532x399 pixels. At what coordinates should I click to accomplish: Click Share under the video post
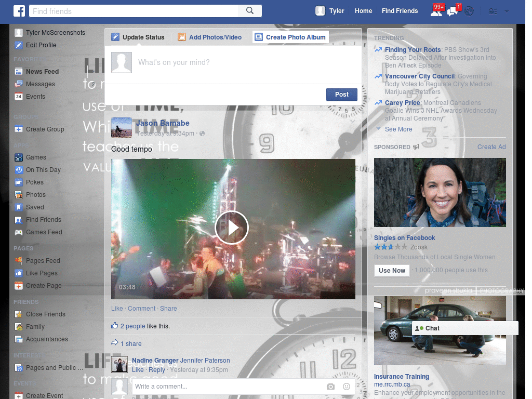(168, 309)
